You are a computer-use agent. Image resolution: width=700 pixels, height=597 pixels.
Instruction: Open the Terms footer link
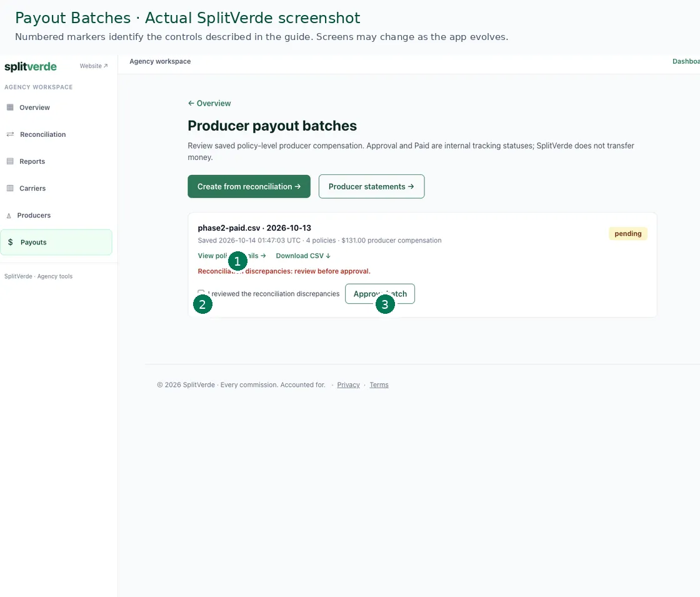pos(379,385)
